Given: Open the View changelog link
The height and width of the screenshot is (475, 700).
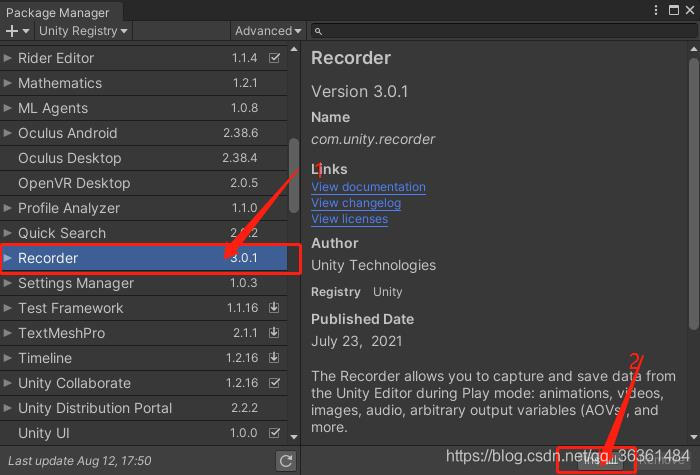Looking at the screenshot, I should 356,203.
